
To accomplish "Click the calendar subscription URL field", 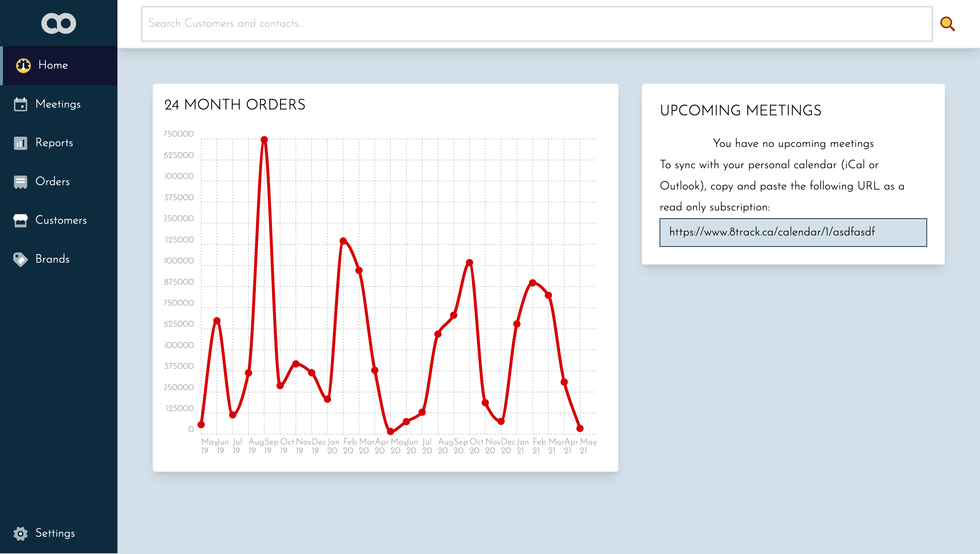I will coord(793,232).
